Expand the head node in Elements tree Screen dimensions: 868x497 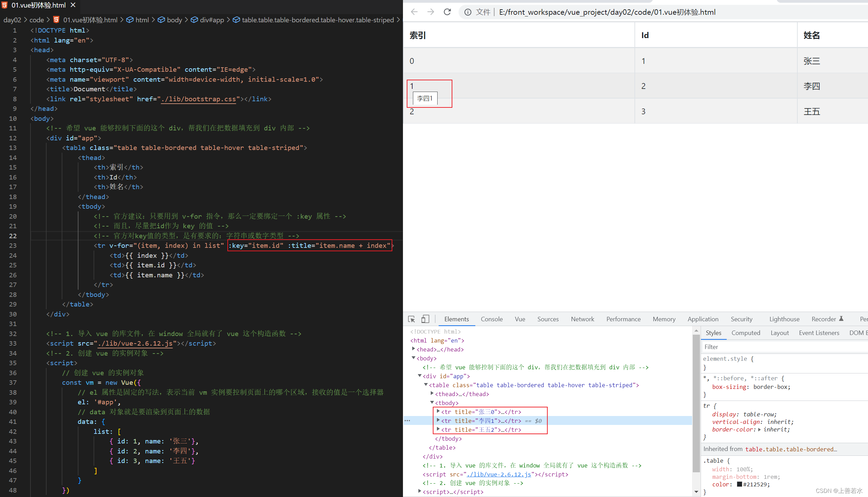(413, 349)
